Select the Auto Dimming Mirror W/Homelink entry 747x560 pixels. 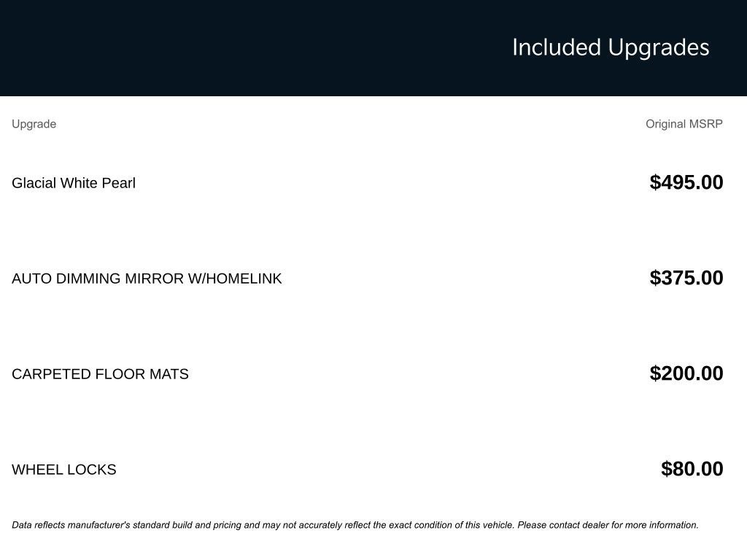point(147,279)
